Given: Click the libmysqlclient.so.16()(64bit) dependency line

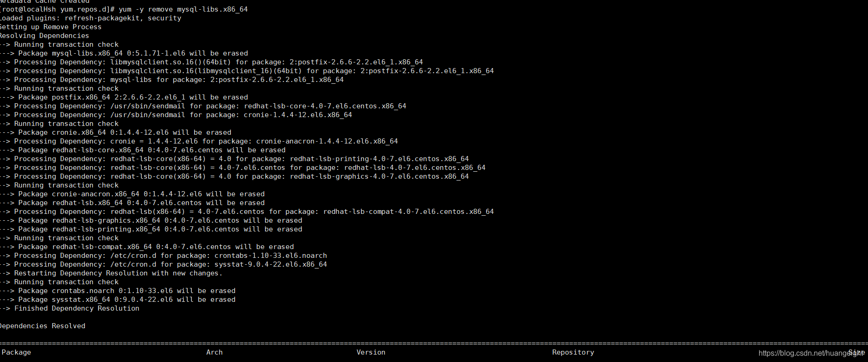Looking at the screenshot, I should coord(211,62).
